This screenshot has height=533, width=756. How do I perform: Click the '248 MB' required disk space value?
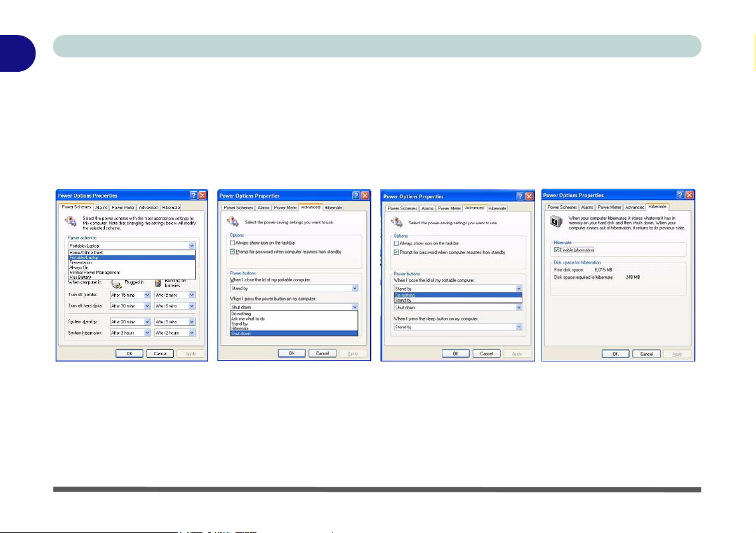(633, 278)
